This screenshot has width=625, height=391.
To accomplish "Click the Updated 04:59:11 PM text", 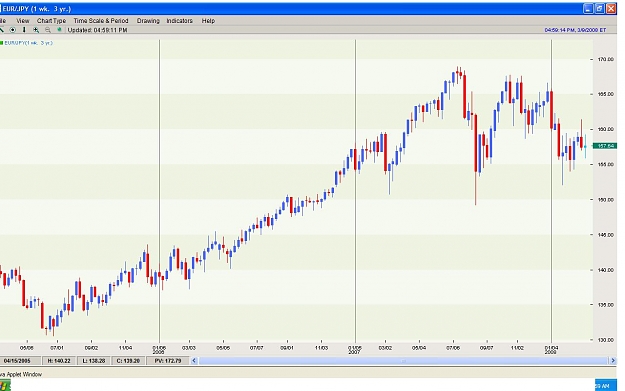I will (x=97, y=30).
